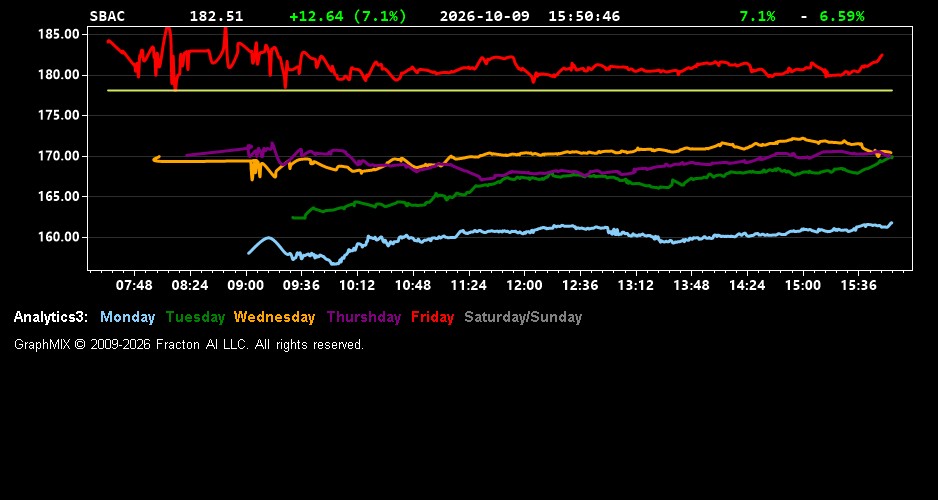This screenshot has height=500, width=938.
Task: Toggle the Saturday/Sunday legend entry
Action: (x=523, y=317)
